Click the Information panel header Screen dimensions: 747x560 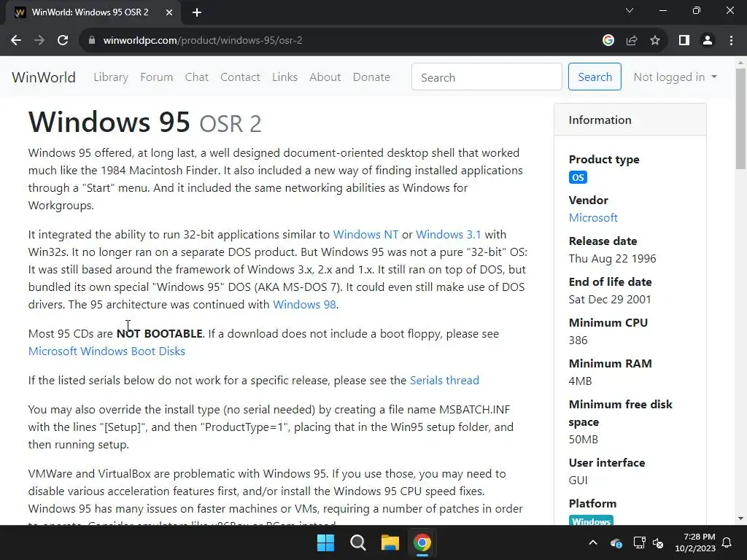coord(630,120)
